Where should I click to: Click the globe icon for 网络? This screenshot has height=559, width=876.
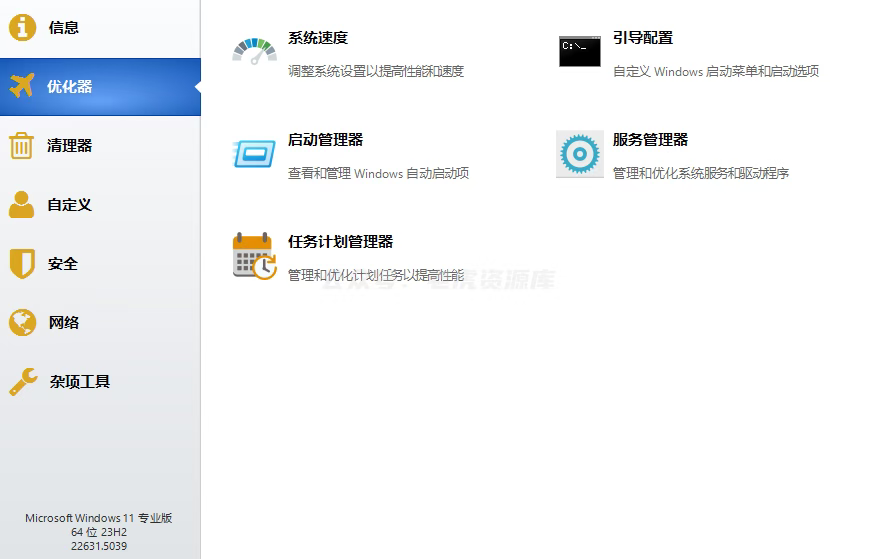(x=22, y=323)
